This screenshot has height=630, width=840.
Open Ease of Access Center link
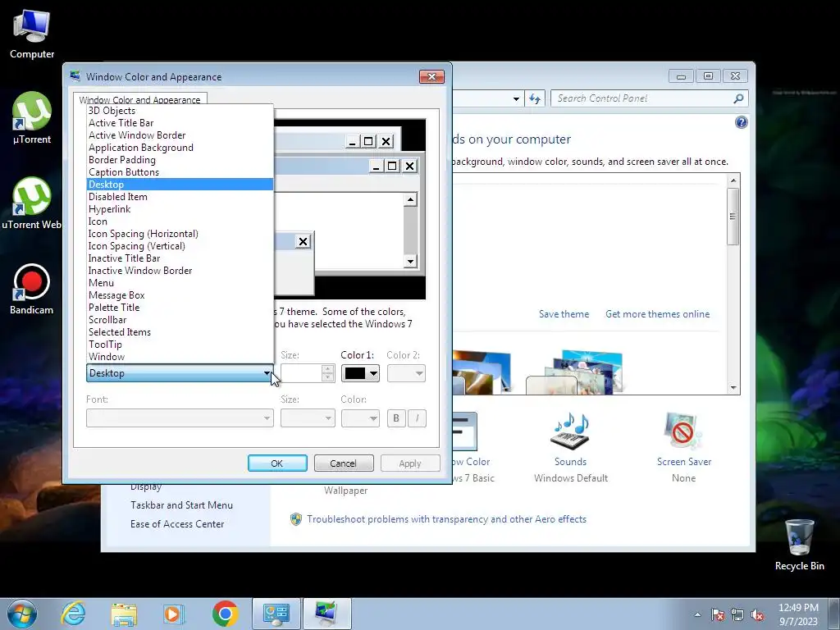tap(177, 524)
